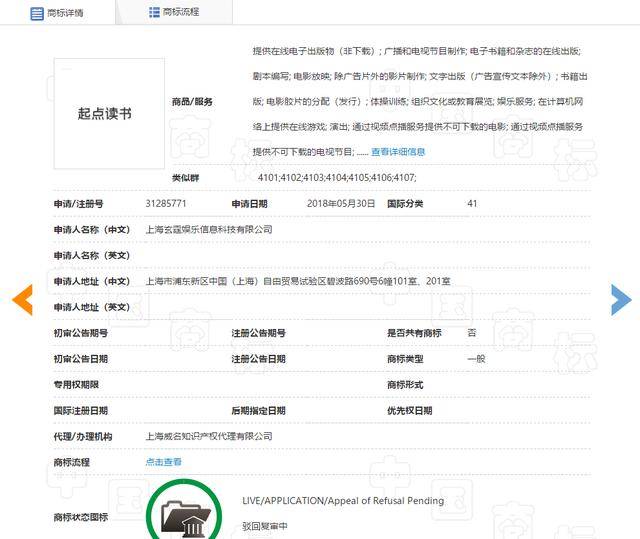
Task: Click the 商标详情 tab document icon
Action: point(37,13)
